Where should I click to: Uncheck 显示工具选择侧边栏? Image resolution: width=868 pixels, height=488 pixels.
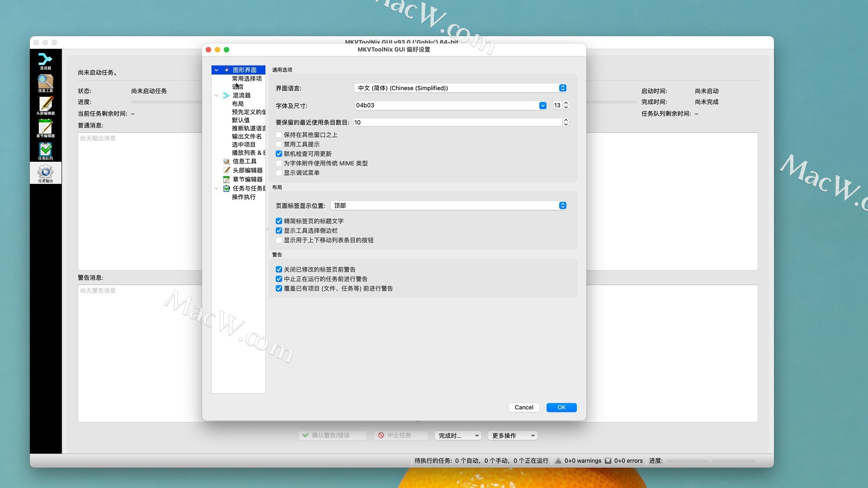tap(279, 231)
